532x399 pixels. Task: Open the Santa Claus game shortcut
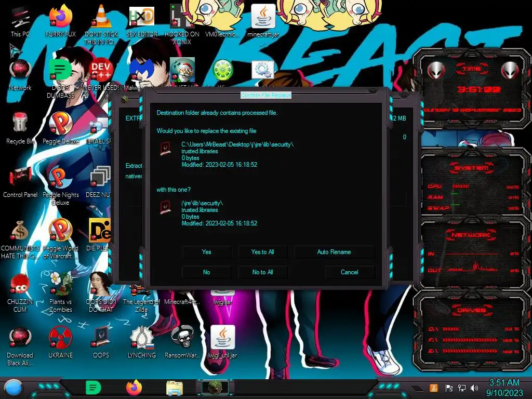(x=182, y=70)
